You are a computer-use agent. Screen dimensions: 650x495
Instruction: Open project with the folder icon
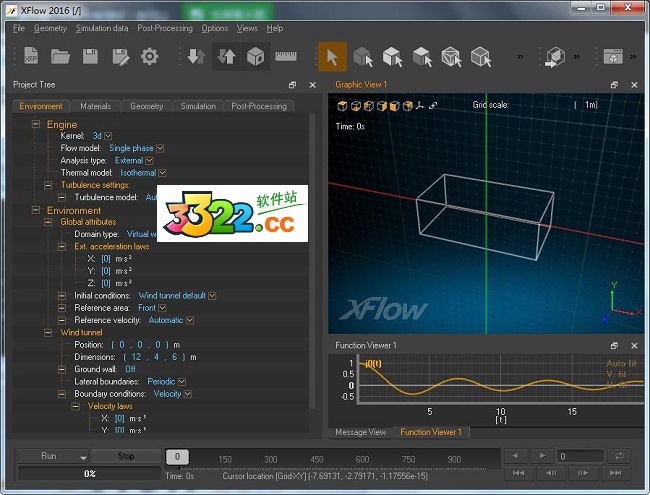[x=59, y=56]
